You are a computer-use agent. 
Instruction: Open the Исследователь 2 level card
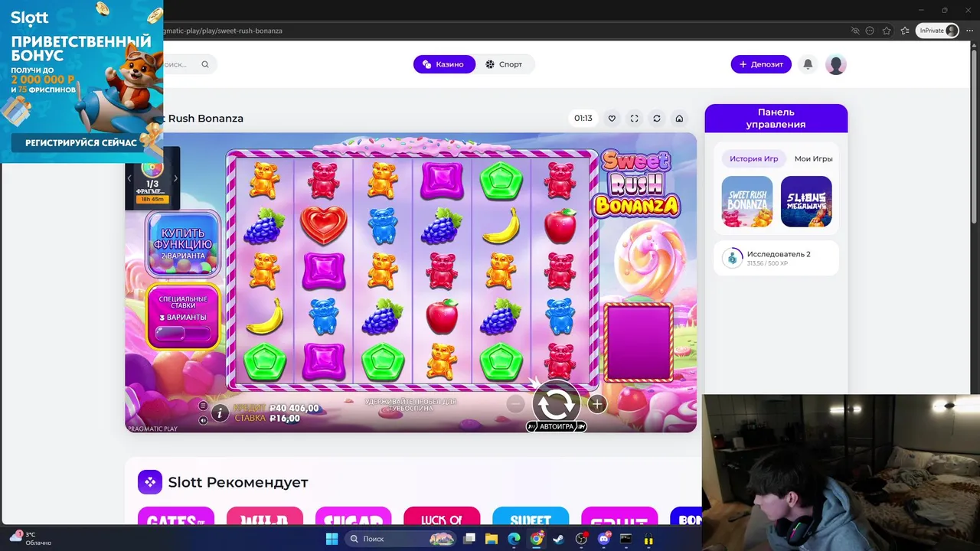776,258
